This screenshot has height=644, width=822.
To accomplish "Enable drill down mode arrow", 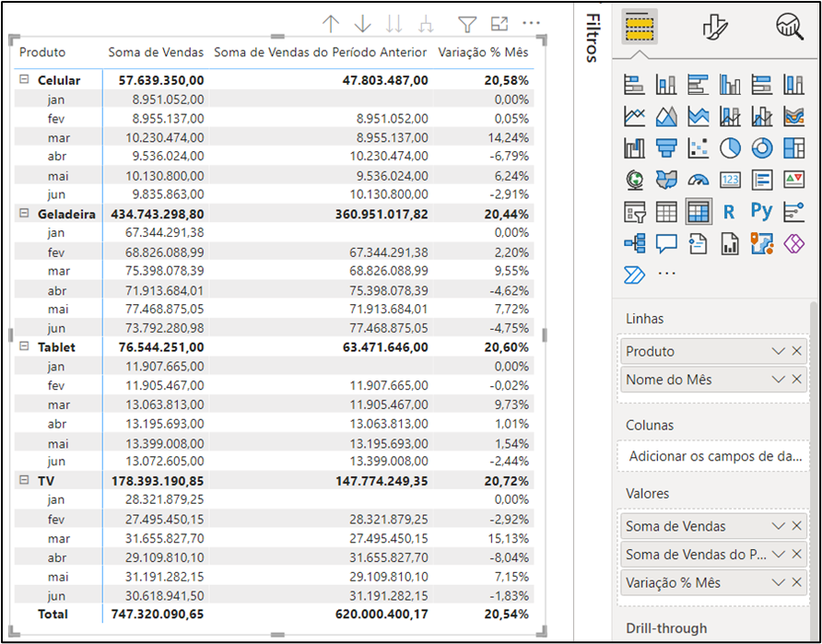I will (x=363, y=24).
